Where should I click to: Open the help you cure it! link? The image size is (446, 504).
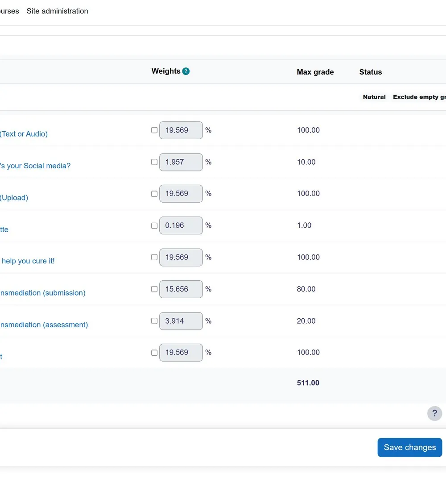[x=28, y=261]
